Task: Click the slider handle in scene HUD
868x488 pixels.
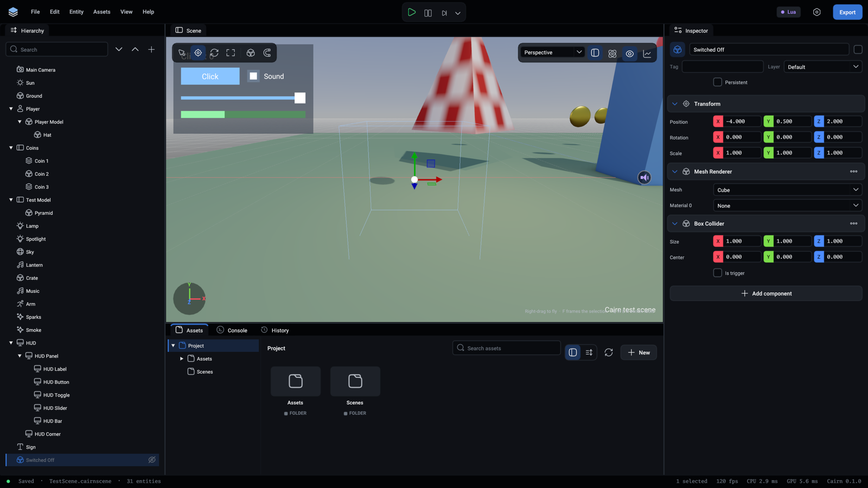Action: click(x=300, y=98)
